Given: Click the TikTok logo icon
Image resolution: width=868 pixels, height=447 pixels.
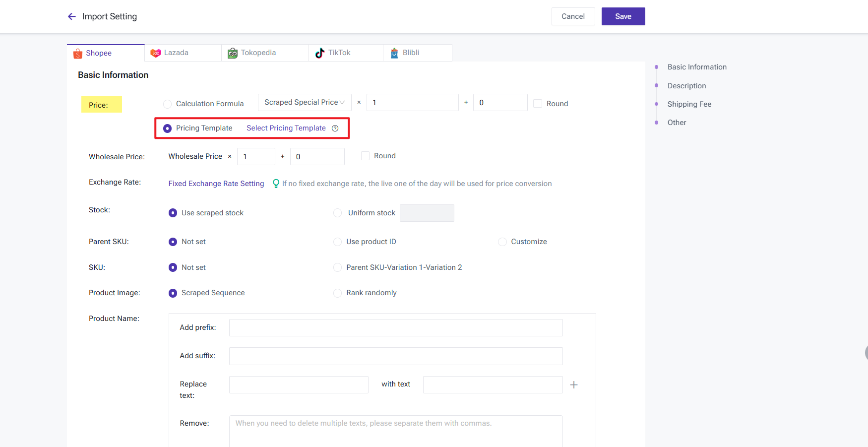Looking at the screenshot, I should [x=320, y=53].
